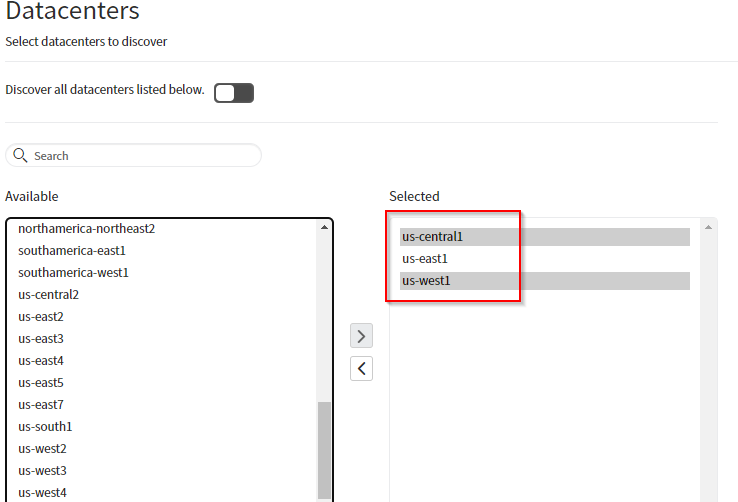Click the move-left arrow button
This screenshot has height=502, width=738.
pyautogui.click(x=362, y=369)
